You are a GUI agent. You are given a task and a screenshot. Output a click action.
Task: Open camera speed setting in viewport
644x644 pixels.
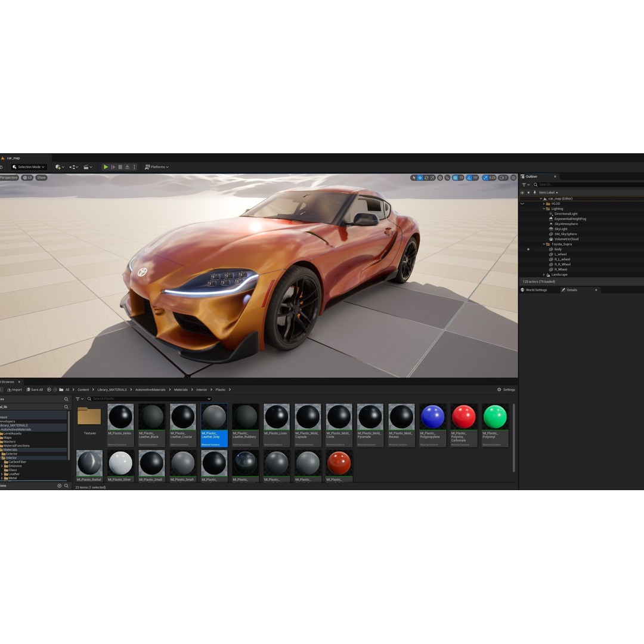[x=503, y=178]
